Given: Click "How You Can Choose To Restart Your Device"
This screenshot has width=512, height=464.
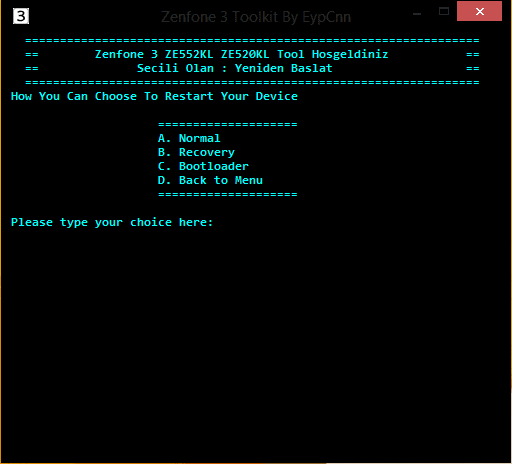Looking at the screenshot, I should point(154,96).
